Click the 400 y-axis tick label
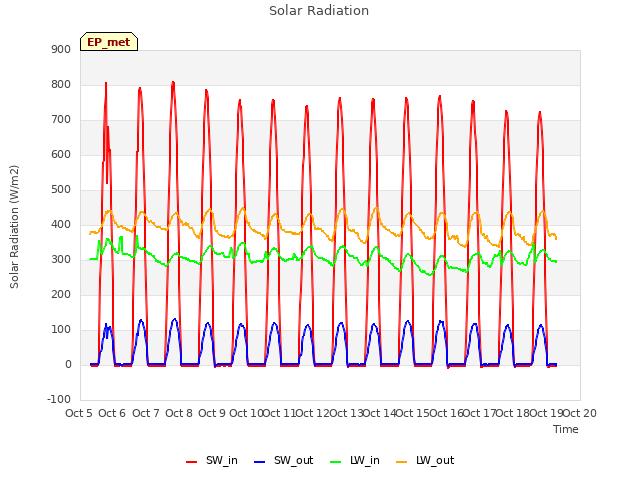The image size is (640, 480). click(61, 224)
